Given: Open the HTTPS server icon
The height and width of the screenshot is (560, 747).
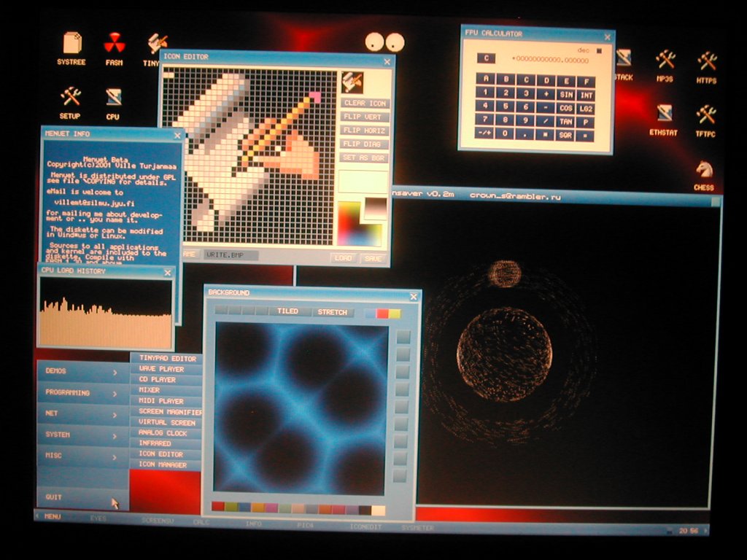Looking at the screenshot, I should click(x=706, y=61).
